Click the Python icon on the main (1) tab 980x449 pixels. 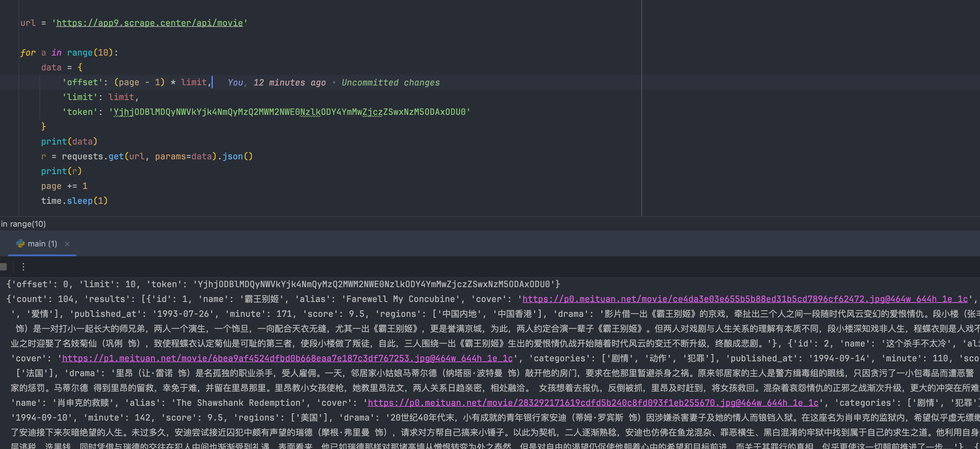point(20,243)
